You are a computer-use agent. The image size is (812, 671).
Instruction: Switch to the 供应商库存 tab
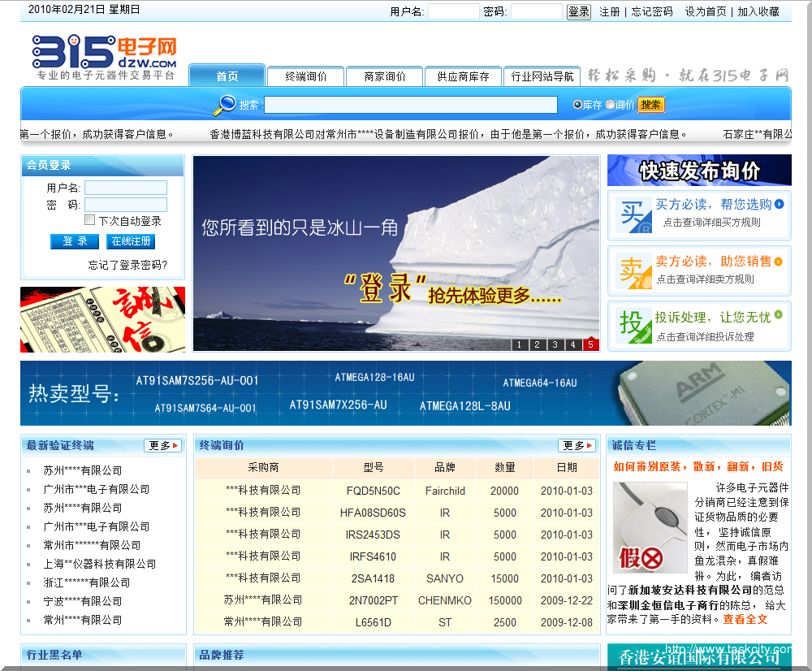click(x=463, y=75)
